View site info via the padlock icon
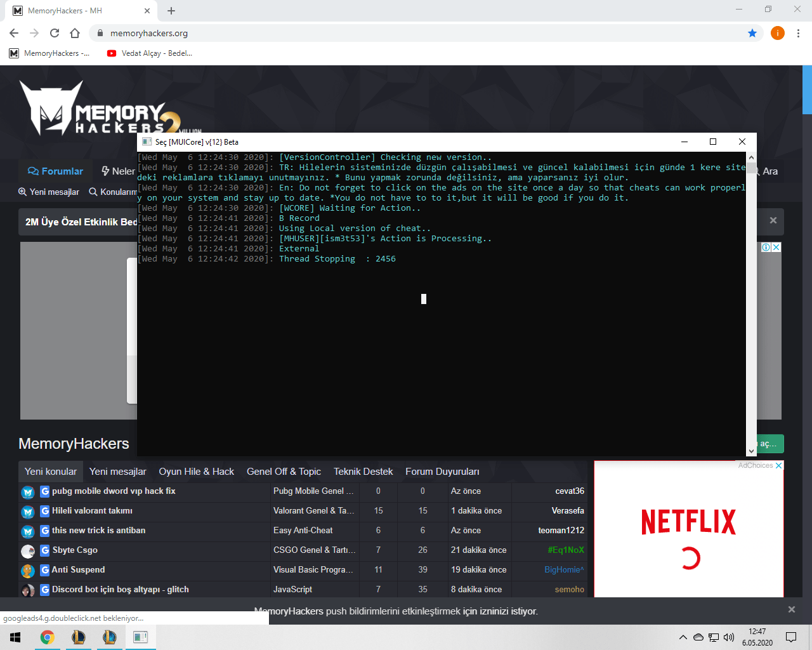The width and height of the screenshot is (812, 650). coord(100,33)
